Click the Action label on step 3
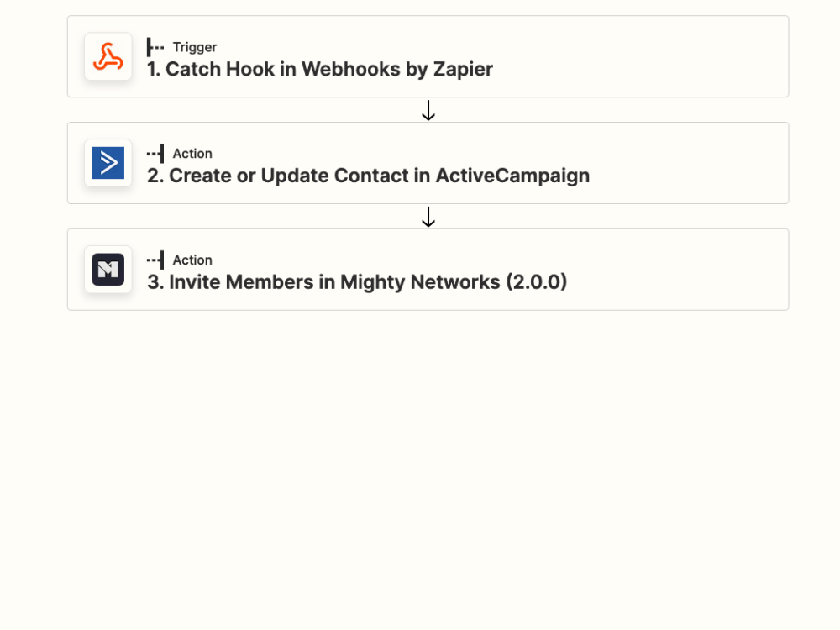Screen dimensions: 840x630 coord(193,260)
